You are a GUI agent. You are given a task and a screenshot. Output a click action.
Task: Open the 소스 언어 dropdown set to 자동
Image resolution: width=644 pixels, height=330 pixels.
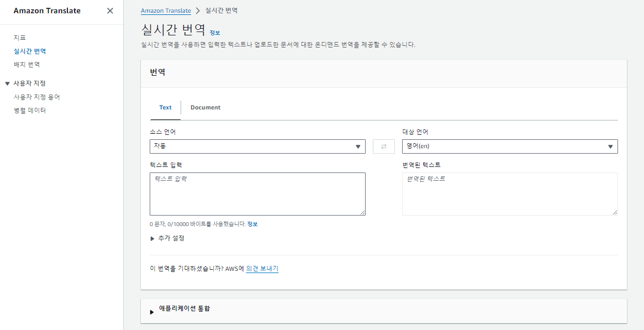point(257,146)
